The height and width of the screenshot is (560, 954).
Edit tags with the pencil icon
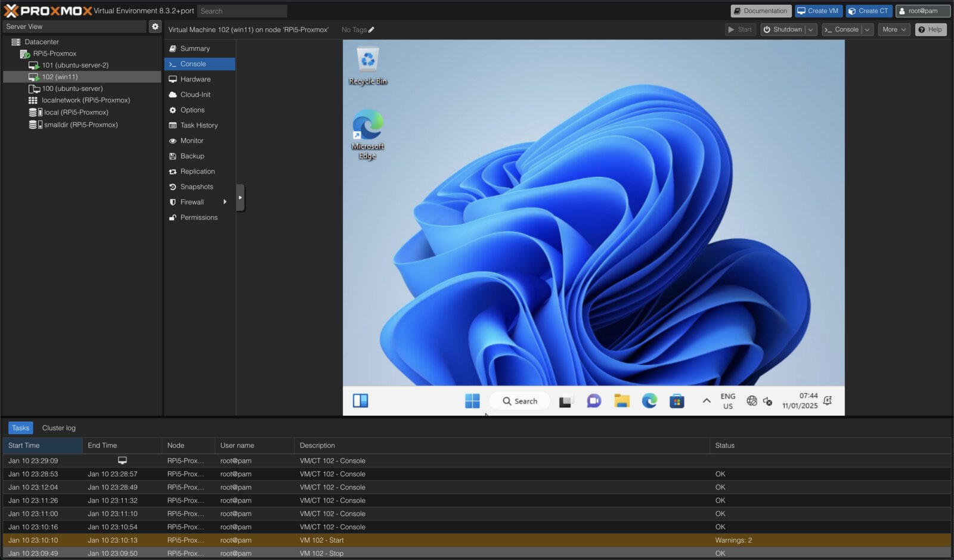pos(371,30)
